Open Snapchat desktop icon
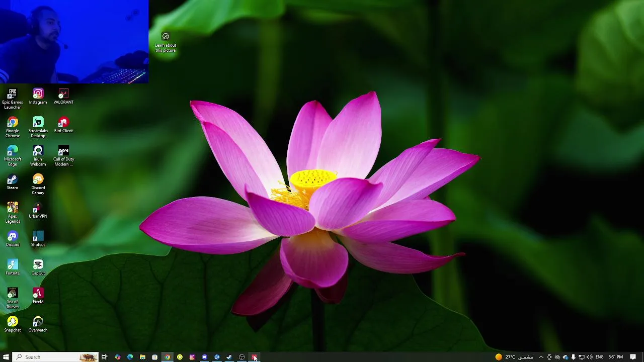Image resolution: width=644 pixels, height=362 pixels. tap(13, 325)
